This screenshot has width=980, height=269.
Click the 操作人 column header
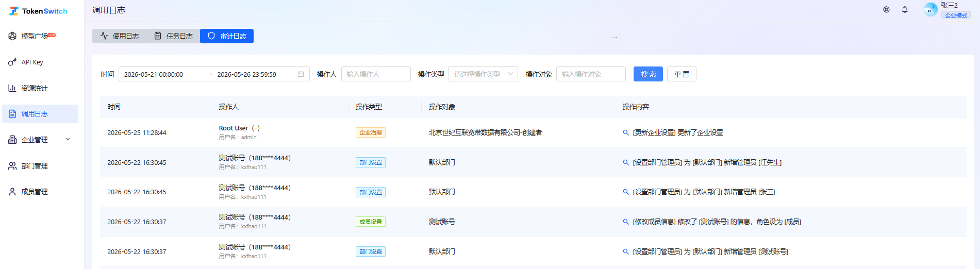click(228, 107)
